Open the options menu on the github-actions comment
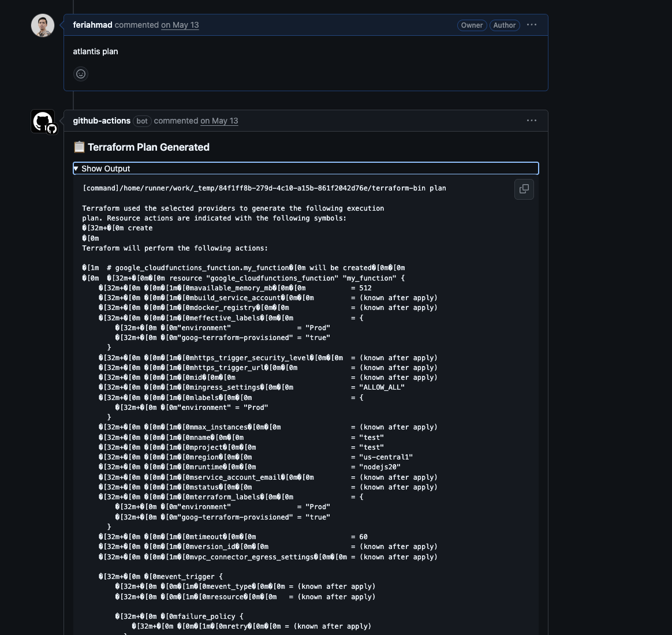Viewport: 672px width, 635px height. pos(531,121)
